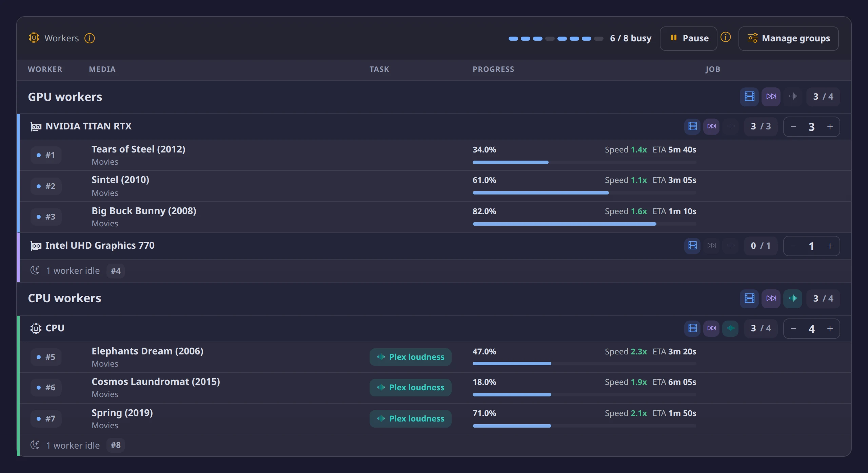
Task: Toggle waveform icon on NVIDIA TITAN RTX row
Action: coord(730,126)
